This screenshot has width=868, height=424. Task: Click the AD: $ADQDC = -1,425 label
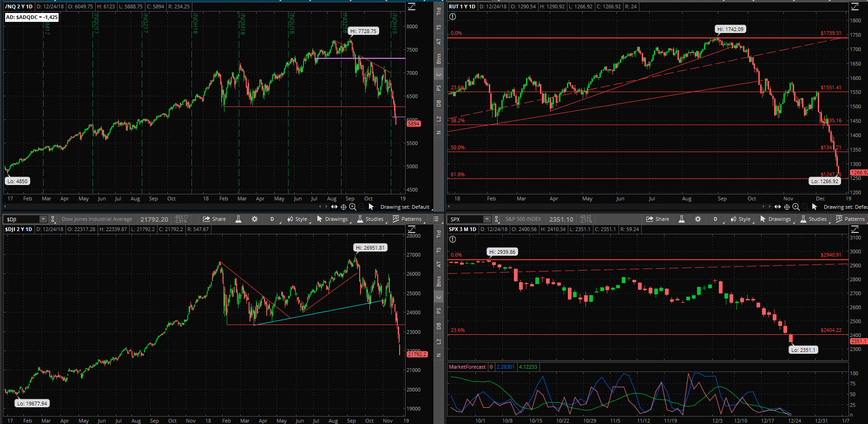32,17
